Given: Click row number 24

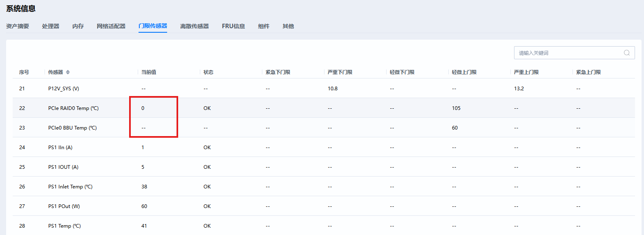Looking at the screenshot, I should [x=22, y=147].
